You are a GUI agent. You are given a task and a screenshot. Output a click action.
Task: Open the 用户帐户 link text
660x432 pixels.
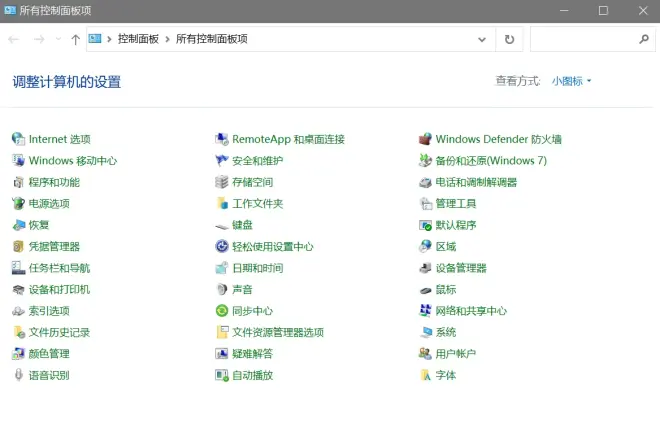(x=455, y=354)
